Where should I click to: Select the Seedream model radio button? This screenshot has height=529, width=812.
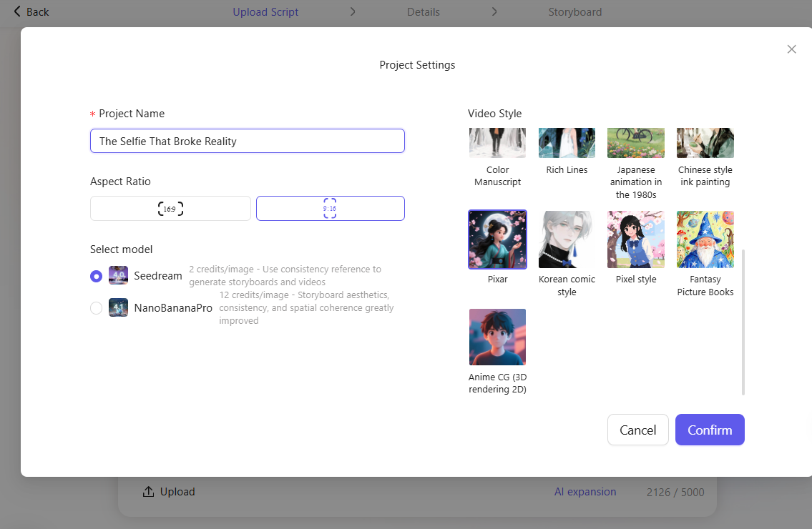[96, 276]
